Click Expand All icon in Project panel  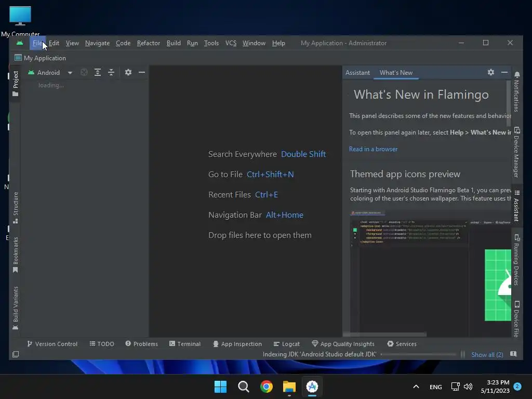[x=97, y=72]
